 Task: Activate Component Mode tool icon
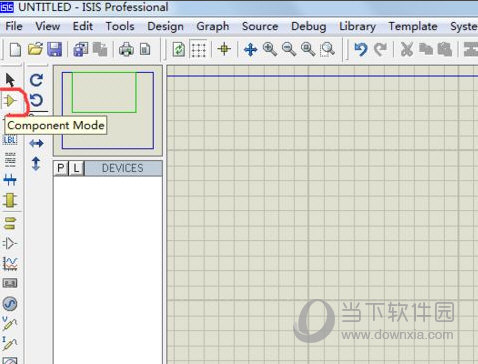point(10,100)
